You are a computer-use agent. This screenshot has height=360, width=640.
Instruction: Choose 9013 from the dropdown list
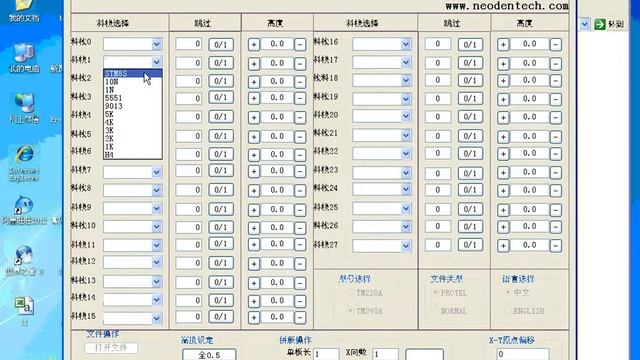tap(133, 106)
